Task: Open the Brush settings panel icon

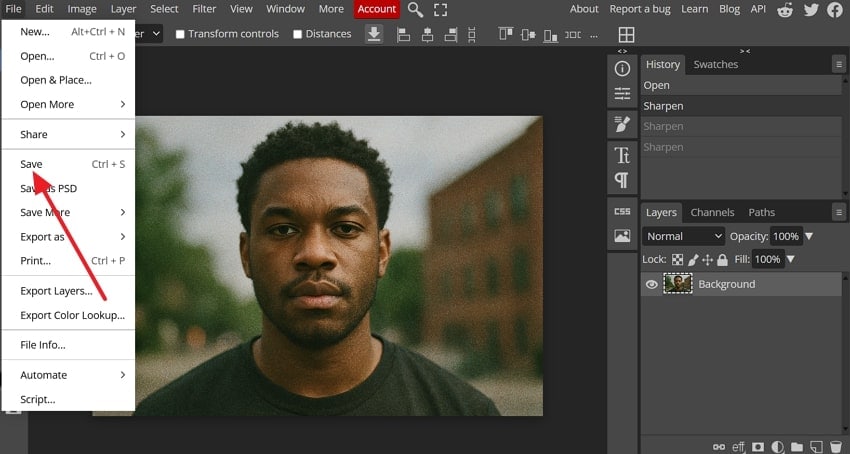Action: [622, 124]
